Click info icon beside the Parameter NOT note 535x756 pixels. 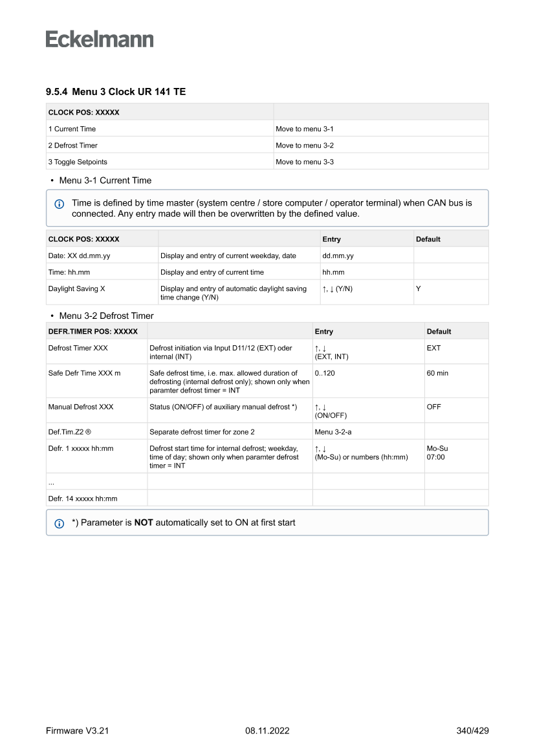pyautogui.click(x=60, y=523)
